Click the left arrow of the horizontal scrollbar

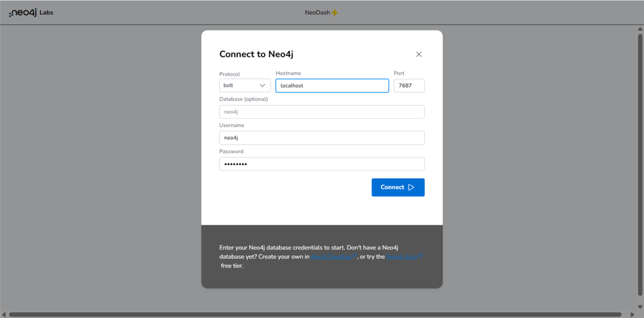(4, 314)
